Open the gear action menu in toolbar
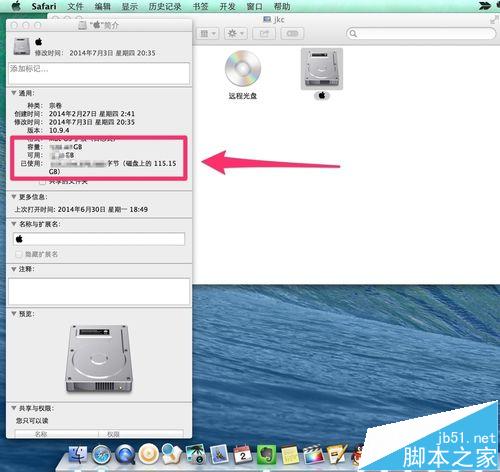This screenshot has height=472, width=500. (236, 34)
